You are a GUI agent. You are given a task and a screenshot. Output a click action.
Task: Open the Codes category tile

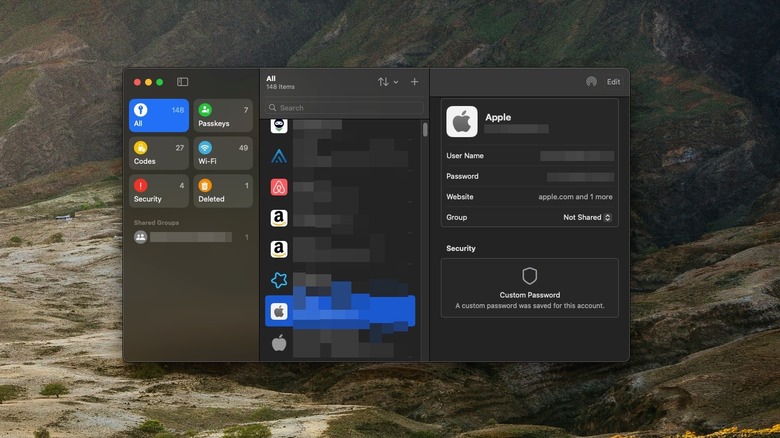(x=158, y=153)
